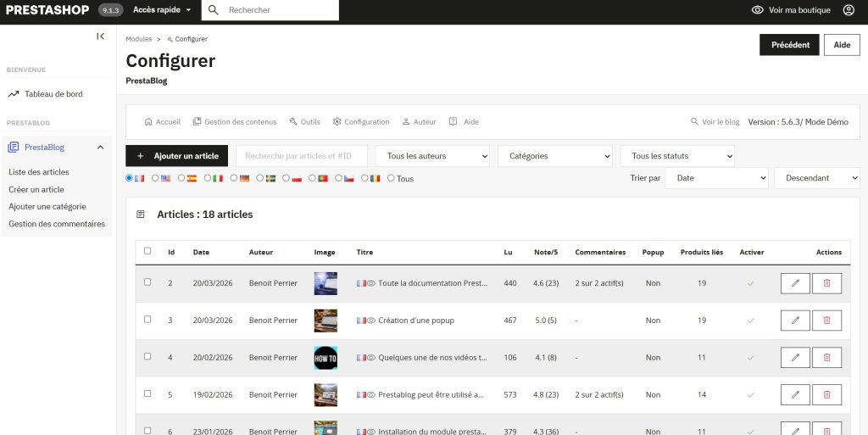
Task: Click the Tableau de bord trend icon
Action: click(x=14, y=94)
